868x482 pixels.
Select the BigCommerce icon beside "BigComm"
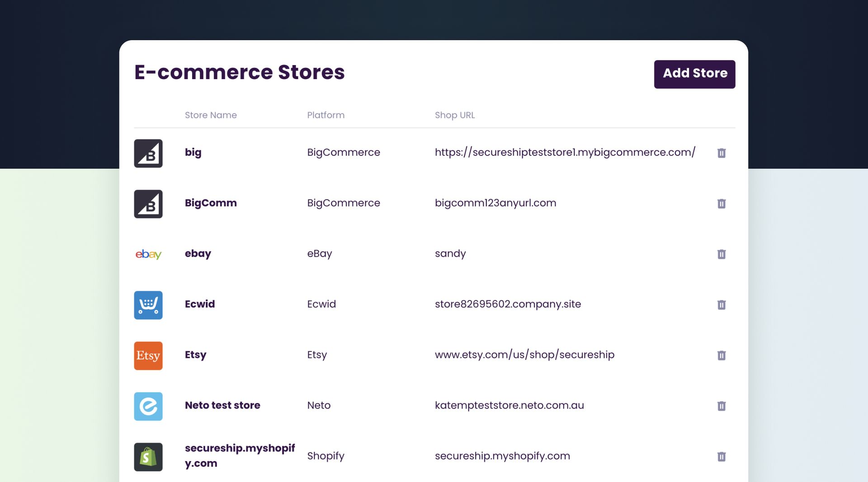coord(148,204)
